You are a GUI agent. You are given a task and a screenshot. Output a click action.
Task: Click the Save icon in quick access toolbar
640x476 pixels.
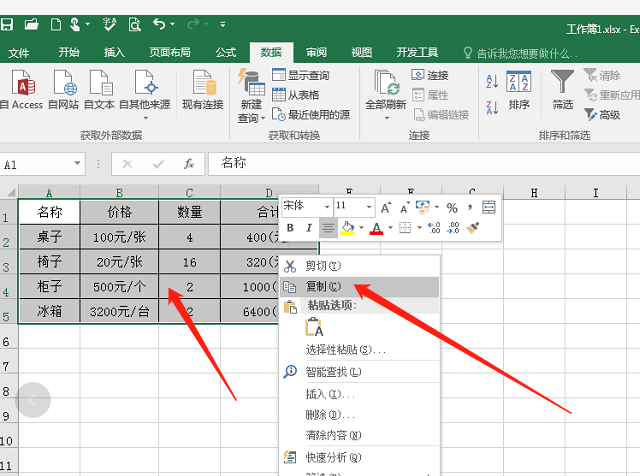click(7, 24)
